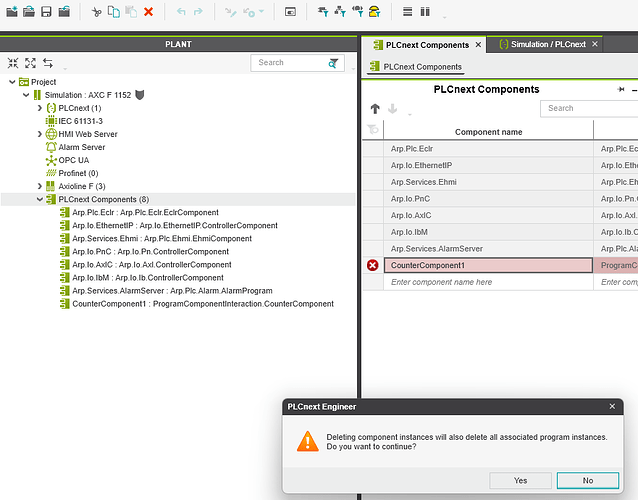The height and width of the screenshot is (500, 638).
Task: Click the 'Enter component name here' cell
Action: coord(488,282)
